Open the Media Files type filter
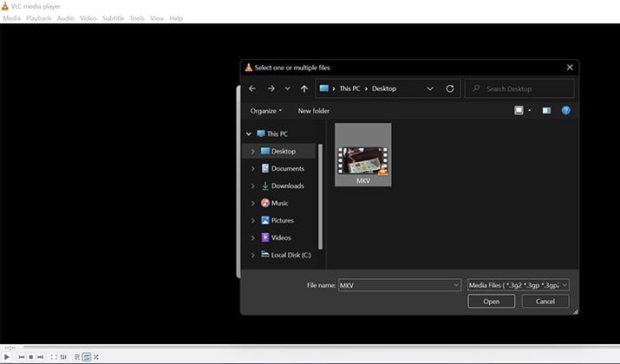620x364 pixels. 518,285
